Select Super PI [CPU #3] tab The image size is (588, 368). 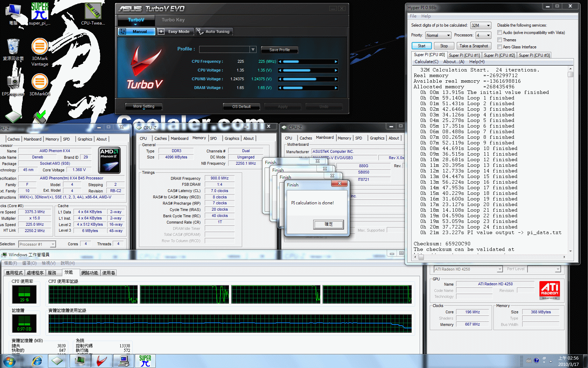[x=534, y=55]
